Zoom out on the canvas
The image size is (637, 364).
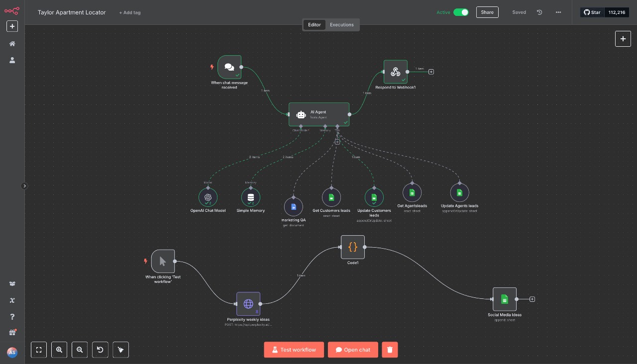point(80,350)
